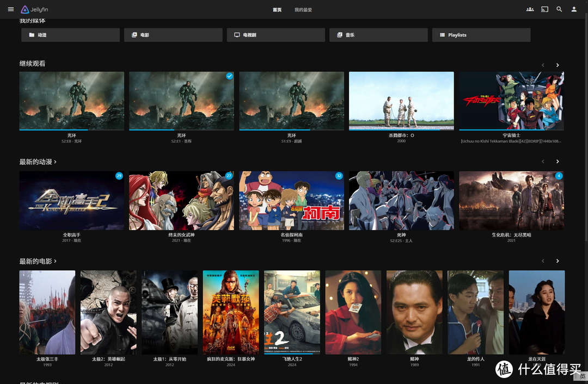Open 全职高手 anime poster
Viewport: 588px width, 384px height.
coord(72,200)
